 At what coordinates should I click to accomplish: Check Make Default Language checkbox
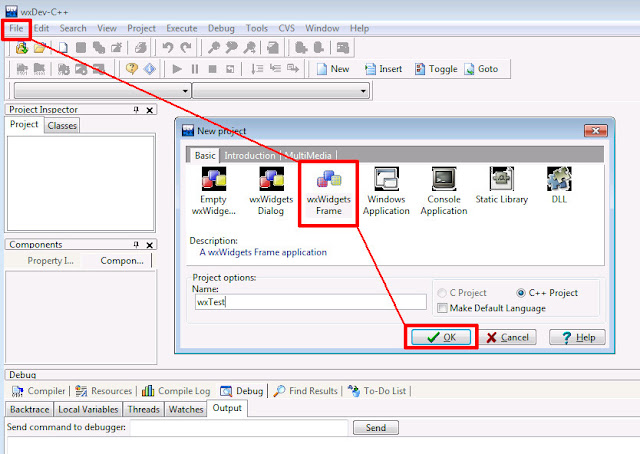442,308
